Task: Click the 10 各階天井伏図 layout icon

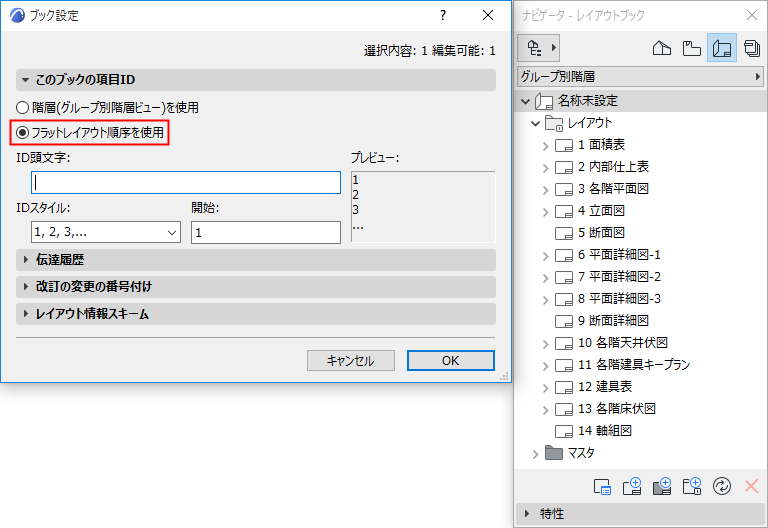Action: point(564,343)
